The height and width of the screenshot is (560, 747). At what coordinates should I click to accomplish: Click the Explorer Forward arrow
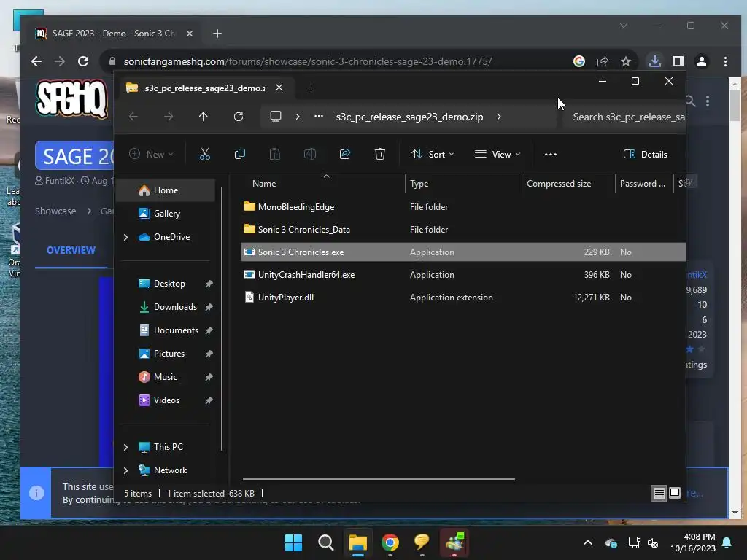tap(169, 117)
